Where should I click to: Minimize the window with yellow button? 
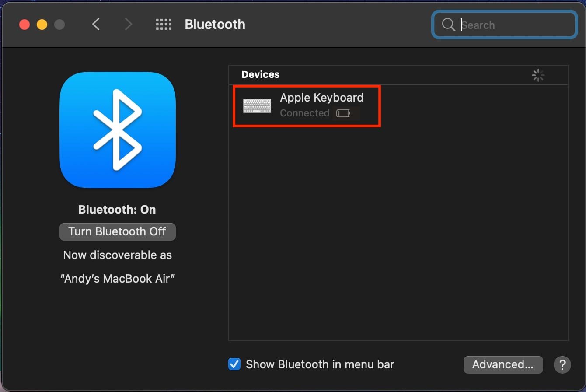point(42,24)
